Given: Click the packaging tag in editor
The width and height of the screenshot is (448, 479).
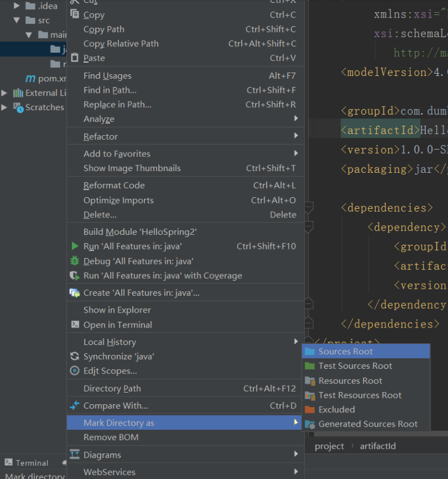Looking at the screenshot, I should click(x=377, y=169).
